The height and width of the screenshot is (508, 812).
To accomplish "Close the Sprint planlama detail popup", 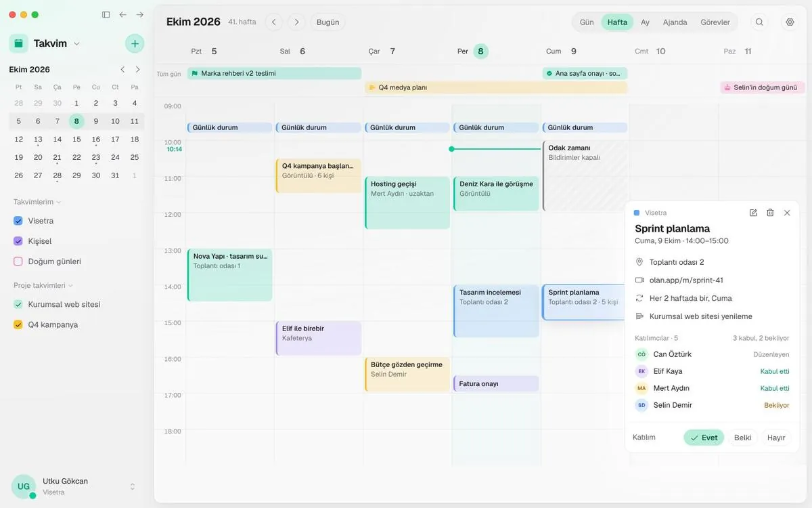I will pos(787,213).
